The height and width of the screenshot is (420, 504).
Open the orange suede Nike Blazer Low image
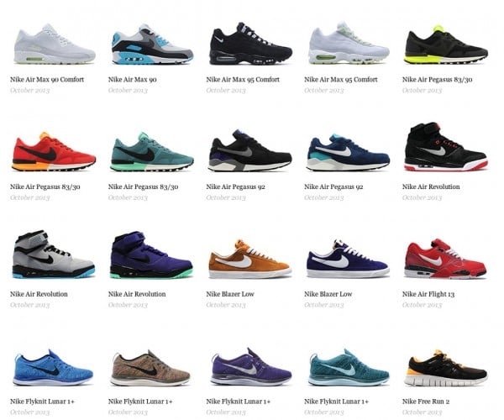(x=250, y=259)
